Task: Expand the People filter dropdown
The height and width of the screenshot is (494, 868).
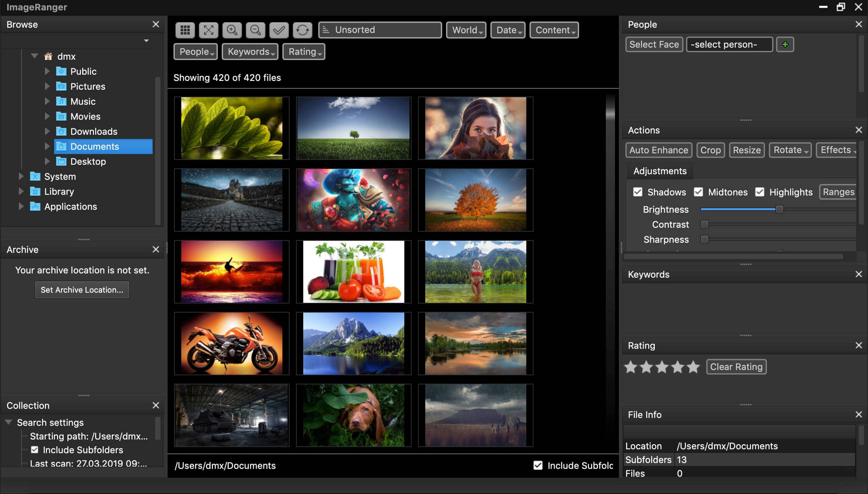Action: (x=195, y=51)
